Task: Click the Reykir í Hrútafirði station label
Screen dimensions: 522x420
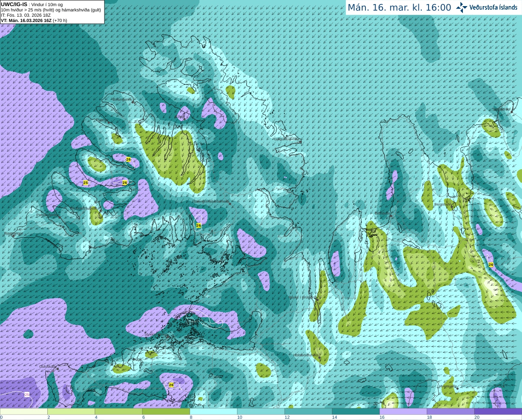Action: coord(302,297)
